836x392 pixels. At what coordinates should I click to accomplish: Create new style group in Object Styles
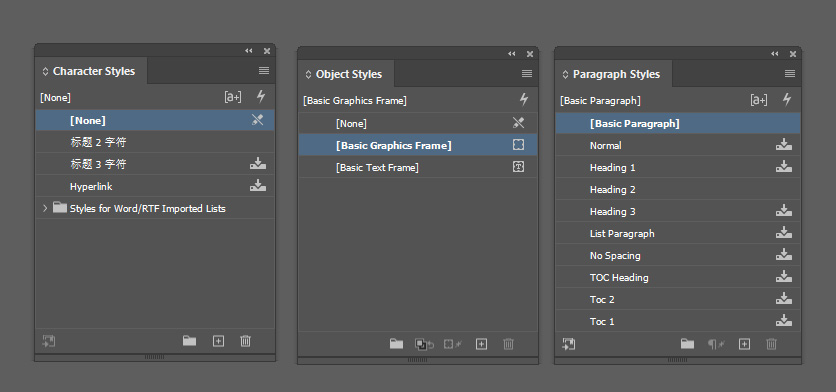pos(396,344)
